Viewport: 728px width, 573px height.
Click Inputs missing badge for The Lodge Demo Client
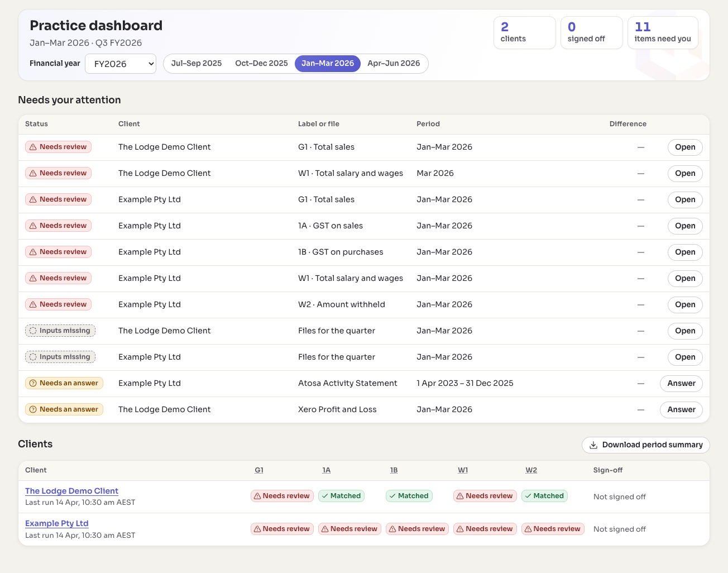60,331
